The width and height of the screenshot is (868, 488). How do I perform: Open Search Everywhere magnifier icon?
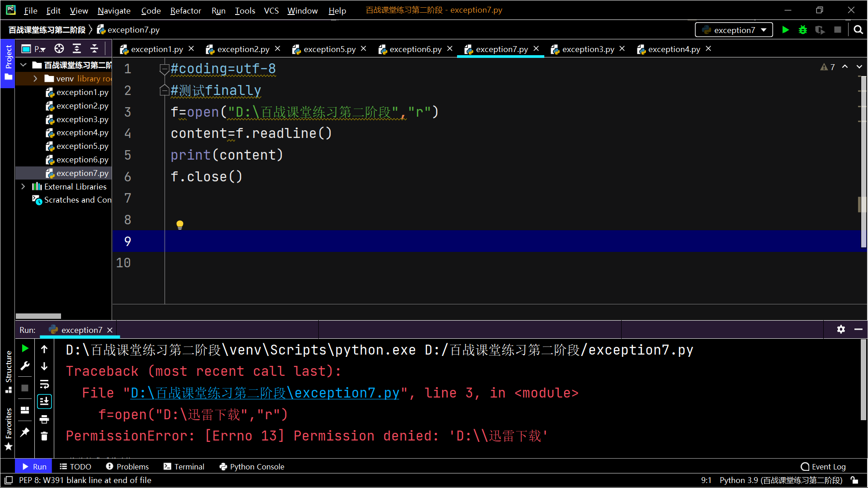click(x=858, y=30)
